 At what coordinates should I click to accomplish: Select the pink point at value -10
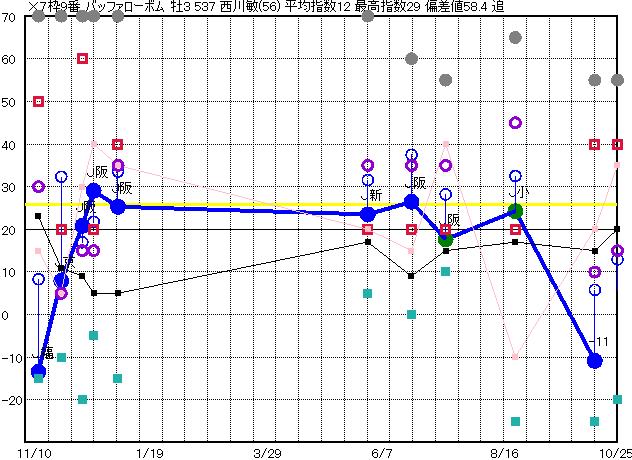515,357
